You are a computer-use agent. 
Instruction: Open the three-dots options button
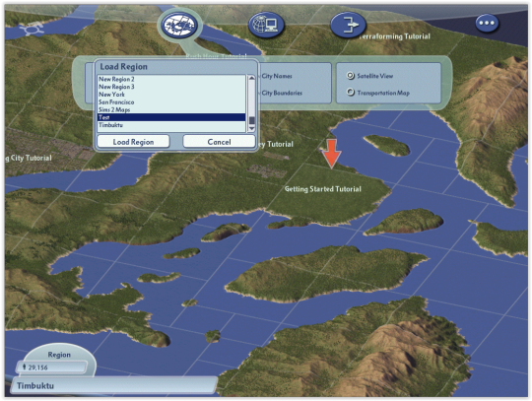point(487,23)
